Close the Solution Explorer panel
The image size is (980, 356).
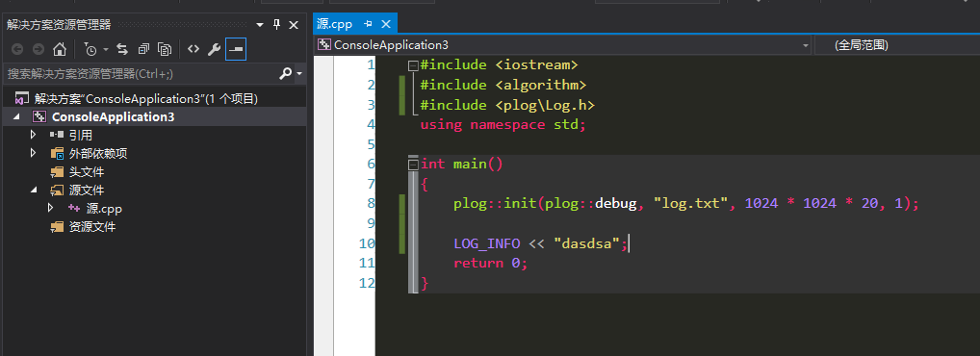point(293,24)
